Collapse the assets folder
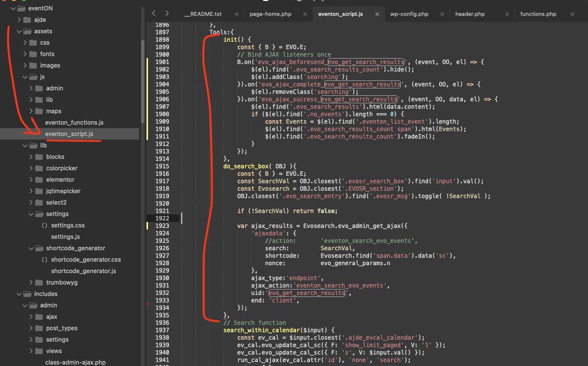 pyautogui.click(x=19, y=31)
